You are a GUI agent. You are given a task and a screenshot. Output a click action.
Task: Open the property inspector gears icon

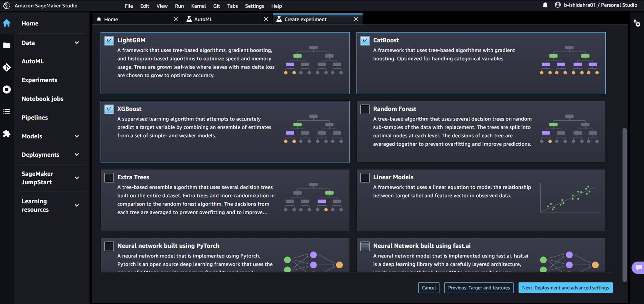tap(637, 23)
